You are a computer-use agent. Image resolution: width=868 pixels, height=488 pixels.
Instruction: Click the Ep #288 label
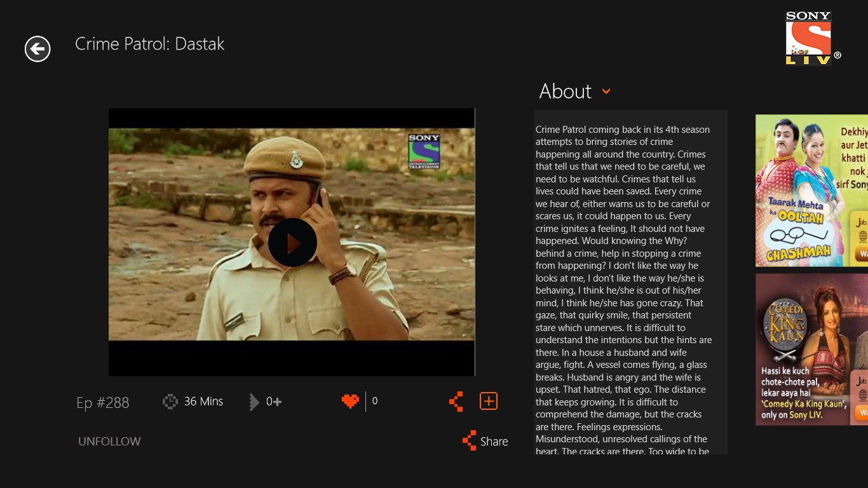103,402
